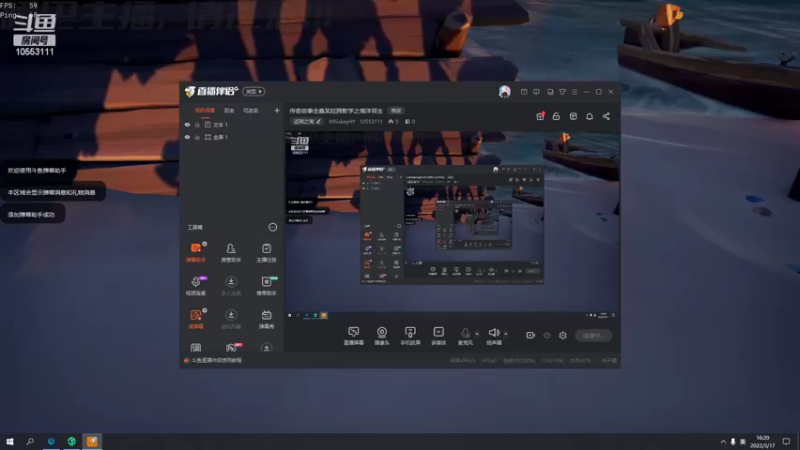800x450 pixels.
Task: Open the Windows Start menu
Action: [x=10, y=441]
